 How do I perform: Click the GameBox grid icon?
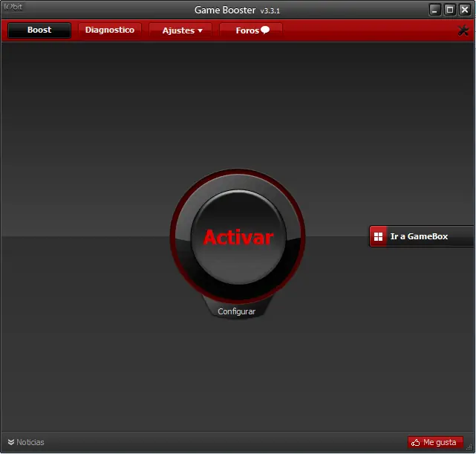(378, 236)
